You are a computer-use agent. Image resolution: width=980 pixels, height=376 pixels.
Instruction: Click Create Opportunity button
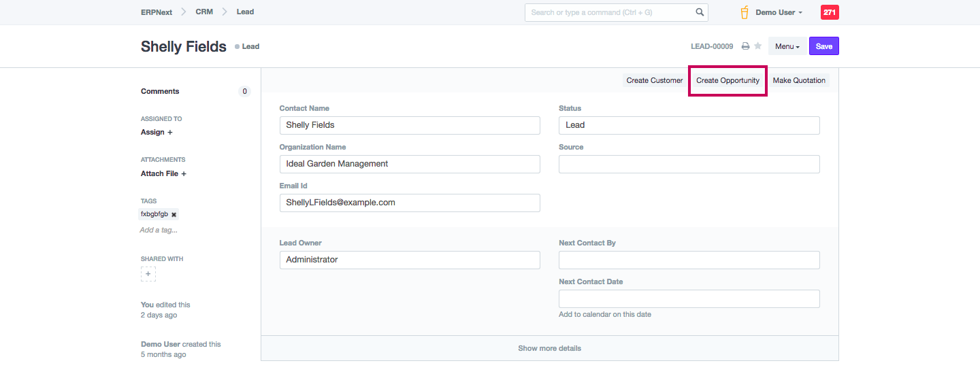click(728, 80)
